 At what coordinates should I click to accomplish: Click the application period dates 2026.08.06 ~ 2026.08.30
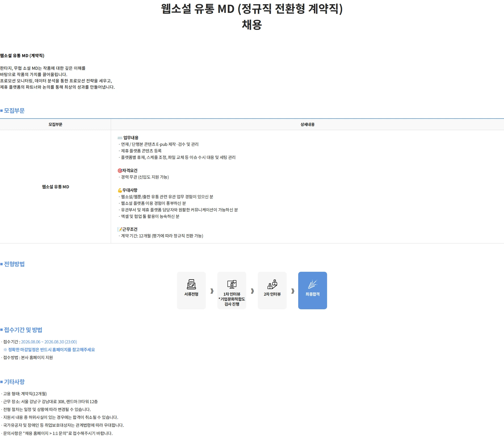49,342
